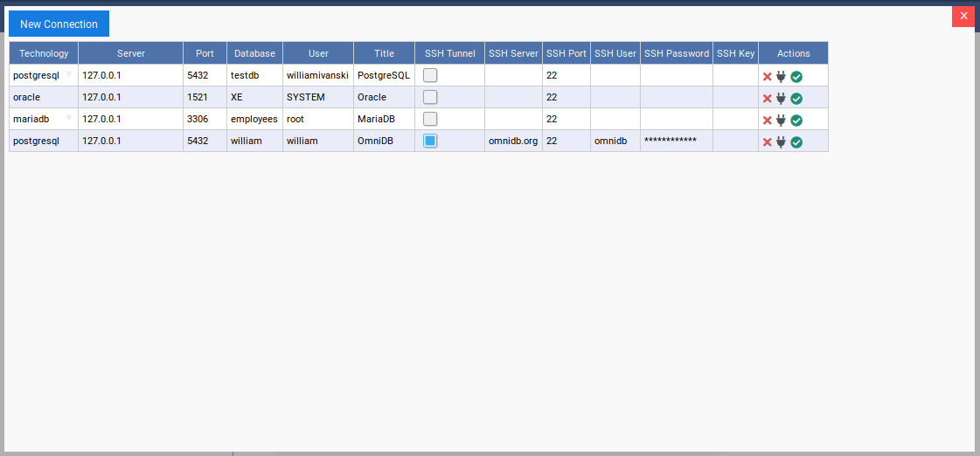The width and height of the screenshot is (980, 456).
Task: Click the Technology column header
Action: [x=44, y=53]
